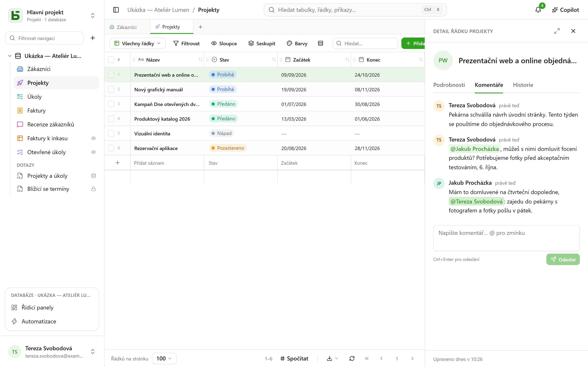Focus the comment text box
Viewport: 588px width, 367px height.
506,238
